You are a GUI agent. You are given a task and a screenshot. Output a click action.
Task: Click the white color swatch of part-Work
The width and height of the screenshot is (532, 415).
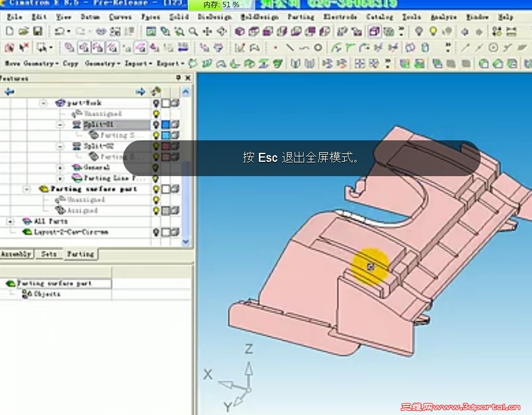[166, 103]
